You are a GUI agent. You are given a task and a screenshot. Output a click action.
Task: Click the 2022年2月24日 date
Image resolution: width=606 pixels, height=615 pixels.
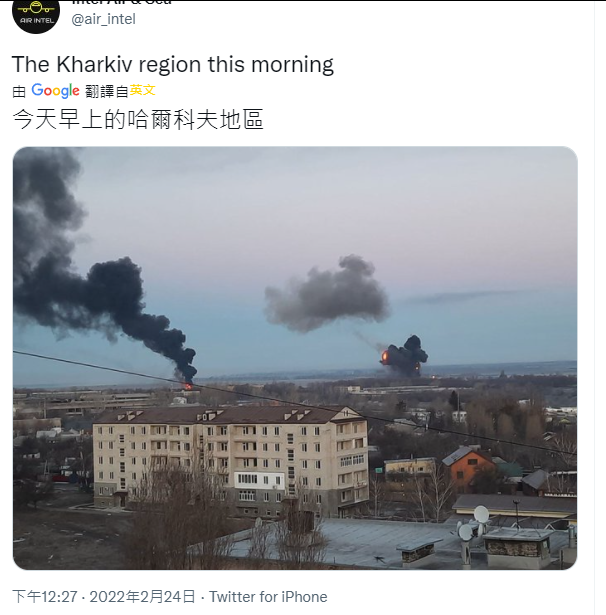[x=142, y=597]
